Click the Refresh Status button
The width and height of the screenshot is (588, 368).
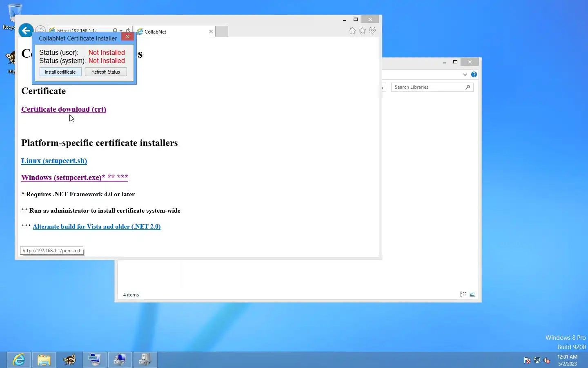(x=106, y=72)
